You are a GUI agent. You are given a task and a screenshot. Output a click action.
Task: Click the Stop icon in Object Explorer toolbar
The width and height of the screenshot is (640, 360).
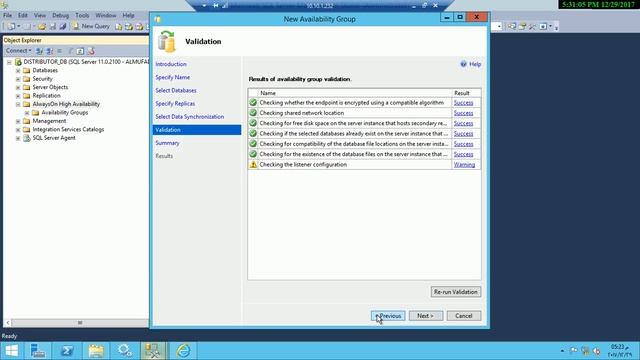pos(60,51)
